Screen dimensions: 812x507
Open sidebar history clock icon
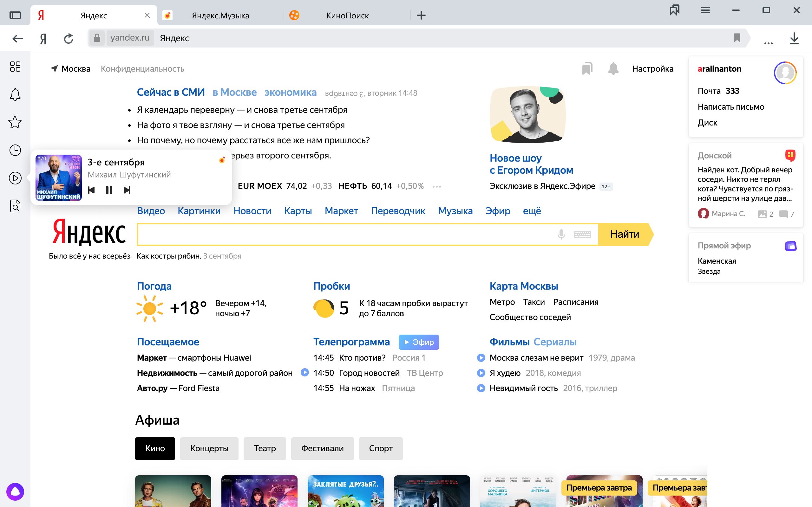point(15,150)
